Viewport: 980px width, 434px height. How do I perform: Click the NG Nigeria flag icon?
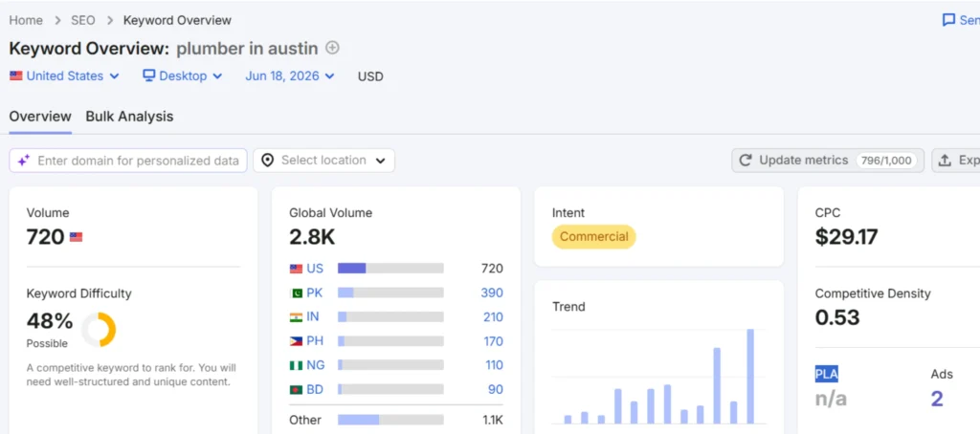297,365
